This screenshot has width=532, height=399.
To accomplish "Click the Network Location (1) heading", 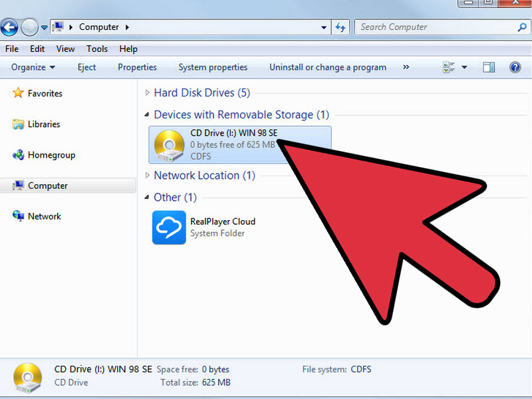I will 205,176.
